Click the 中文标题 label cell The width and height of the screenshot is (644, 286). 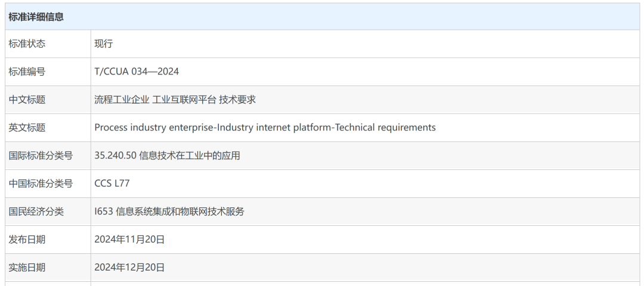[x=27, y=100]
